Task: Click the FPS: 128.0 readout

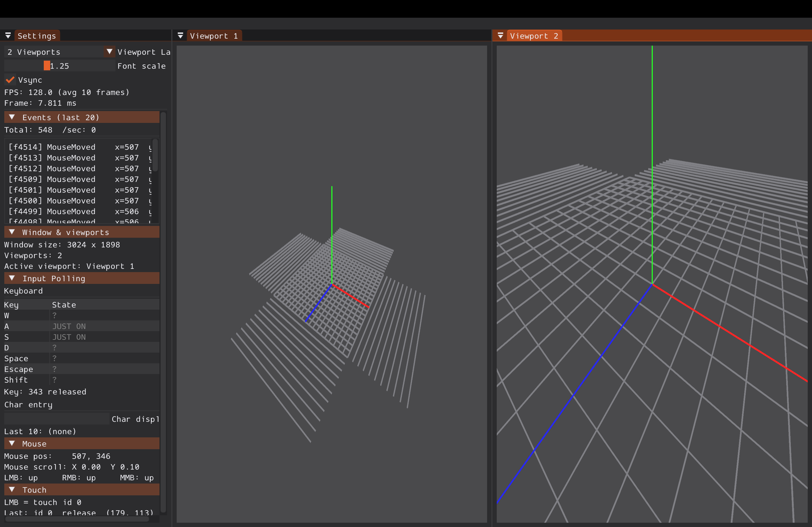Action: point(67,92)
